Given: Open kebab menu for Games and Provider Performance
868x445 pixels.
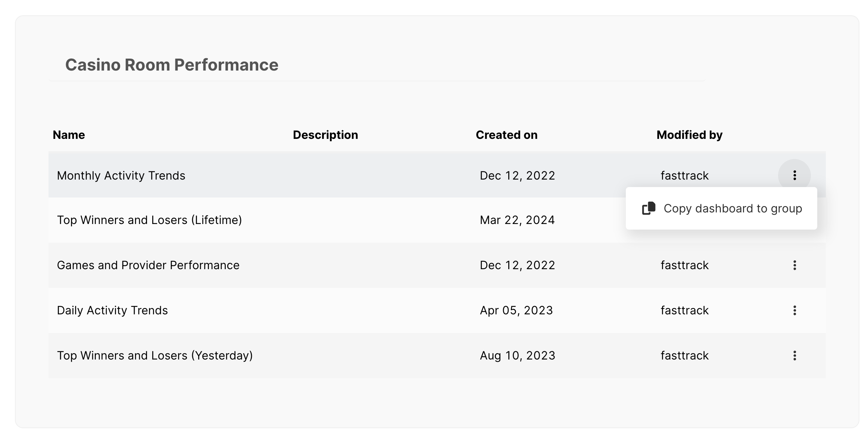Looking at the screenshot, I should tap(794, 265).
